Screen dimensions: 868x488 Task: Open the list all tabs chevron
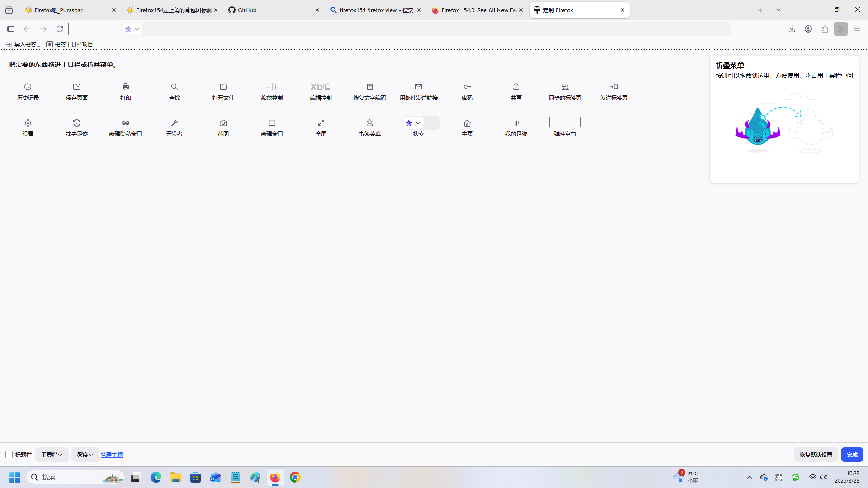click(x=778, y=10)
